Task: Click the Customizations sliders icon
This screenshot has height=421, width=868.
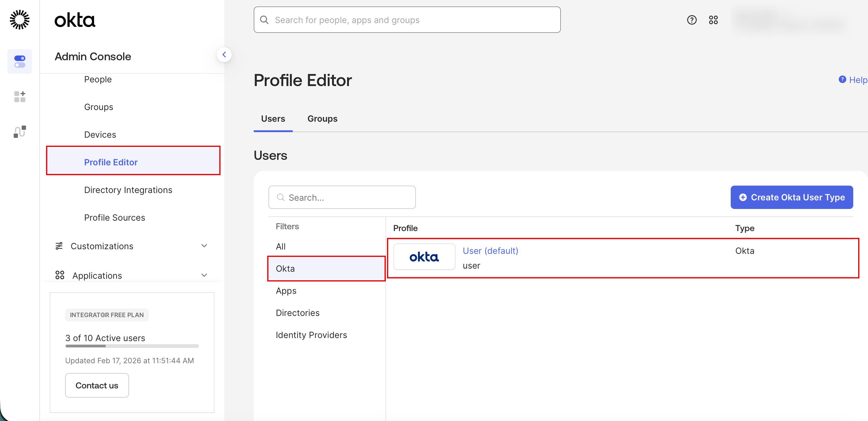Action: pyautogui.click(x=59, y=246)
